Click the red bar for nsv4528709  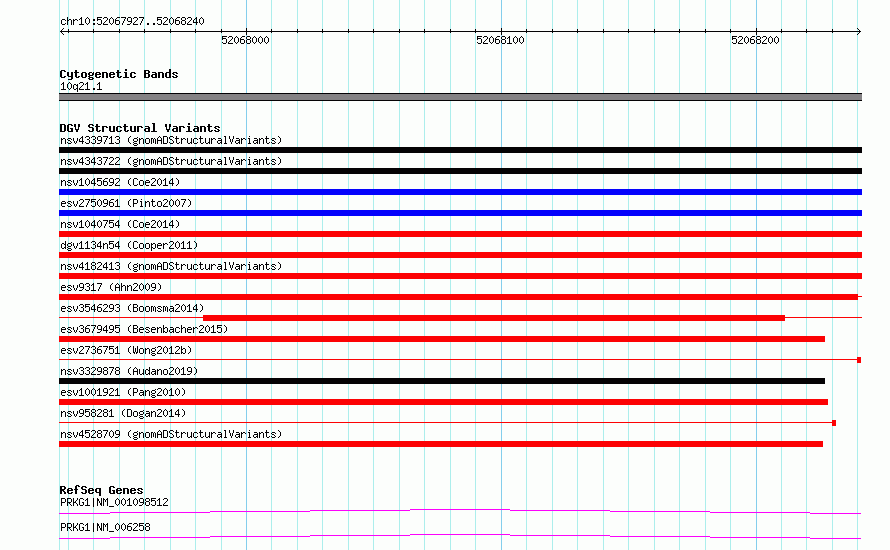tap(441, 444)
